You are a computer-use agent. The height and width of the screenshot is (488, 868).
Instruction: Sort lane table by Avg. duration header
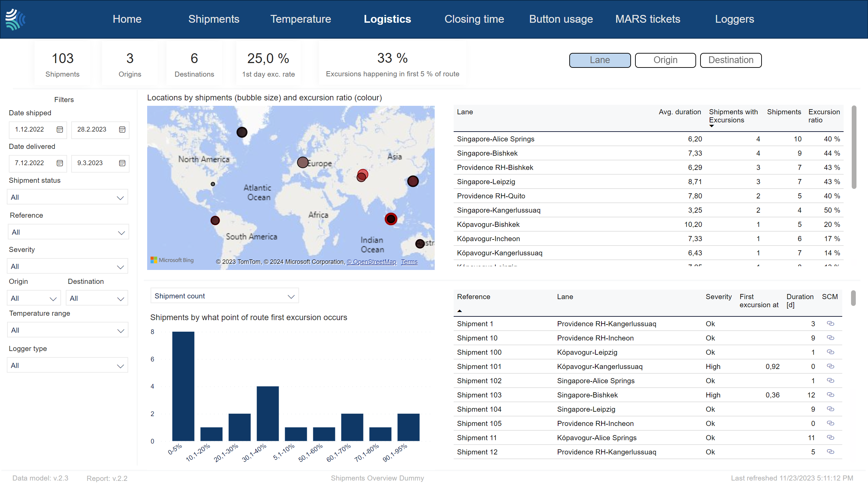pyautogui.click(x=680, y=112)
